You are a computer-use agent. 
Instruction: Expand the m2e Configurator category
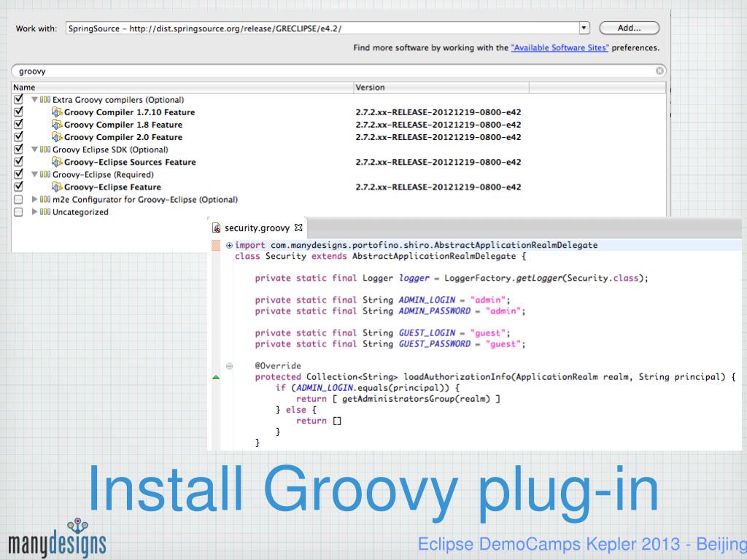pos(34,199)
